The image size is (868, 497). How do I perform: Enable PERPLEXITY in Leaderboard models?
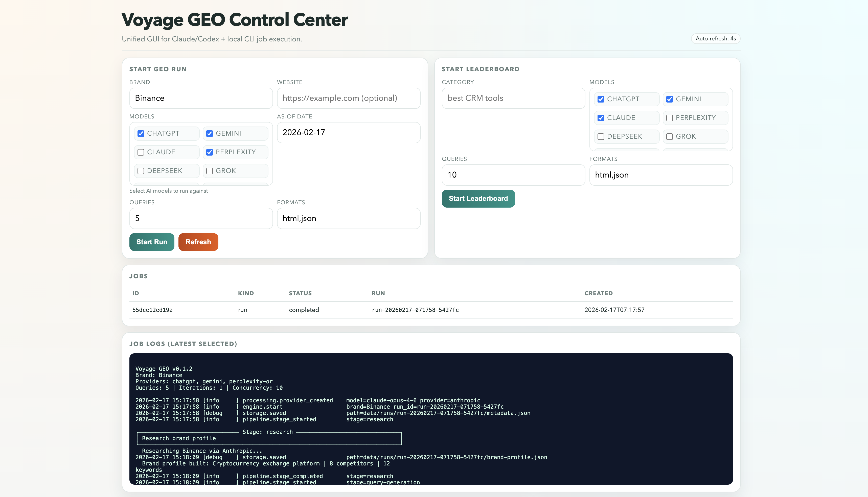point(670,118)
